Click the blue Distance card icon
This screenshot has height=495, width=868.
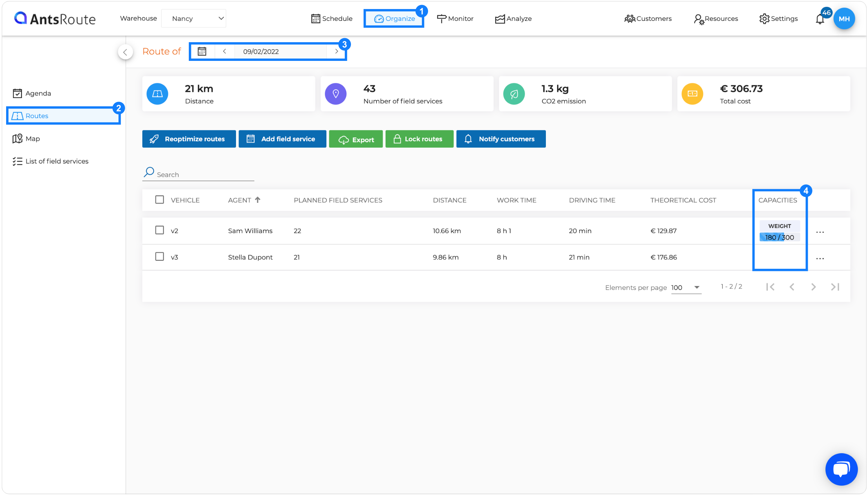[157, 94]
